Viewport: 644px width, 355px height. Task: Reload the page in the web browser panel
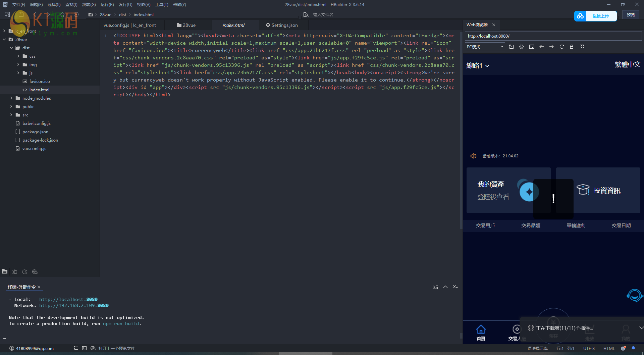[561, 47]
